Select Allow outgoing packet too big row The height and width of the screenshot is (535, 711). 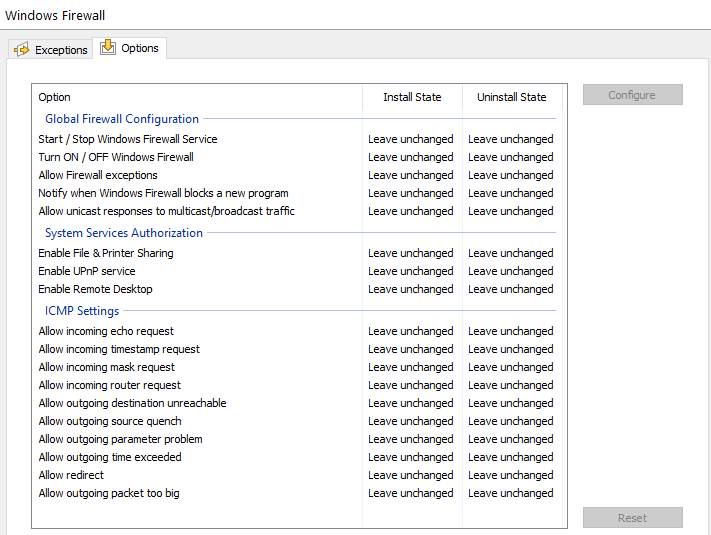pos(297,493)
